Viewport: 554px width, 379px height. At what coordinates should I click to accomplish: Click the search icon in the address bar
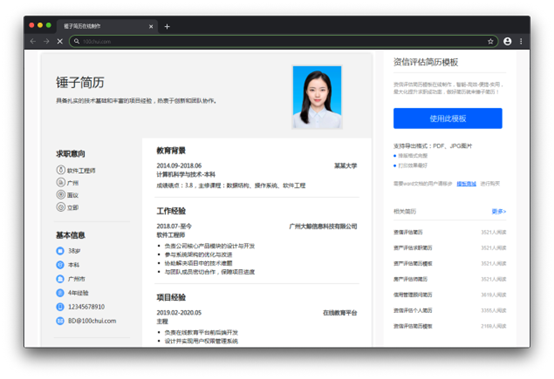77,41
